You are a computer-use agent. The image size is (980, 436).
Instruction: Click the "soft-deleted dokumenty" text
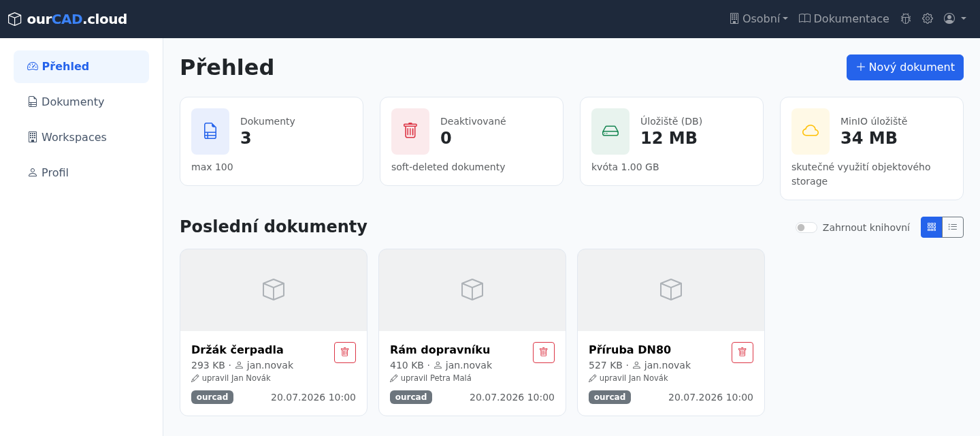tap(448, 167)
